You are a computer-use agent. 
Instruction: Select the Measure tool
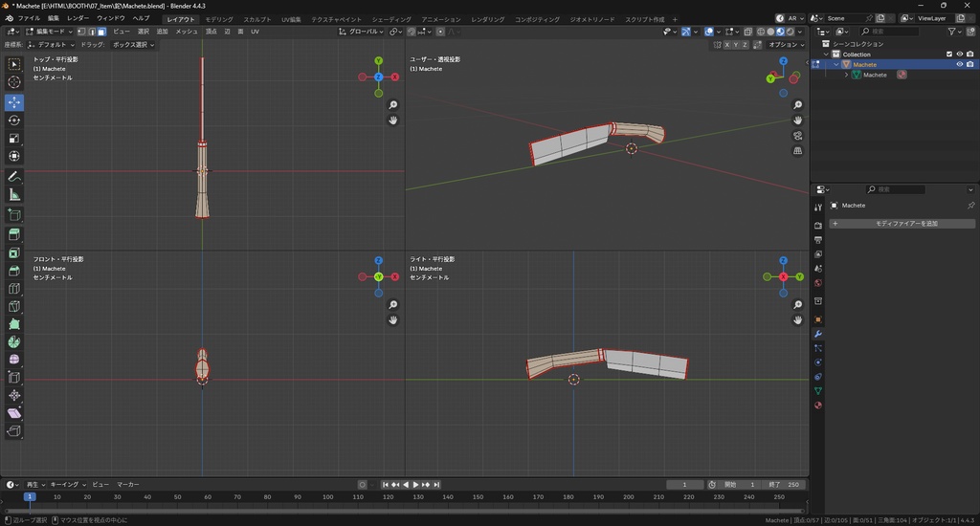13,195
